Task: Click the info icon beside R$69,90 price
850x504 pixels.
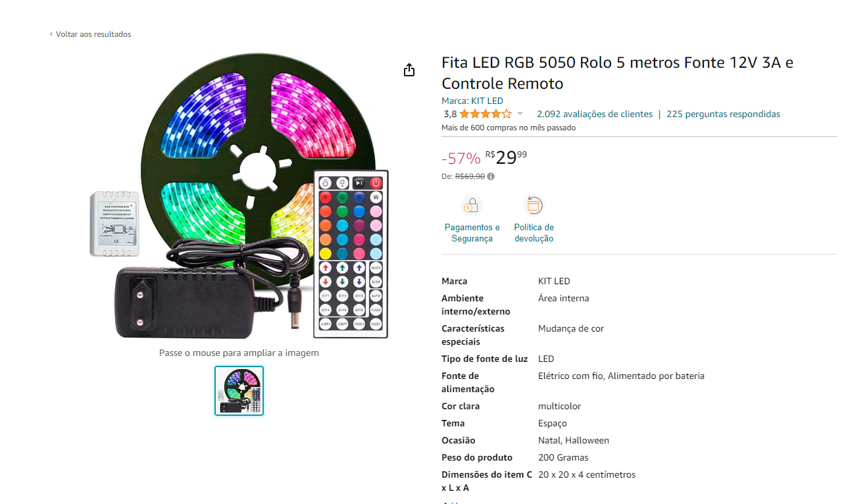Action: 491,176
